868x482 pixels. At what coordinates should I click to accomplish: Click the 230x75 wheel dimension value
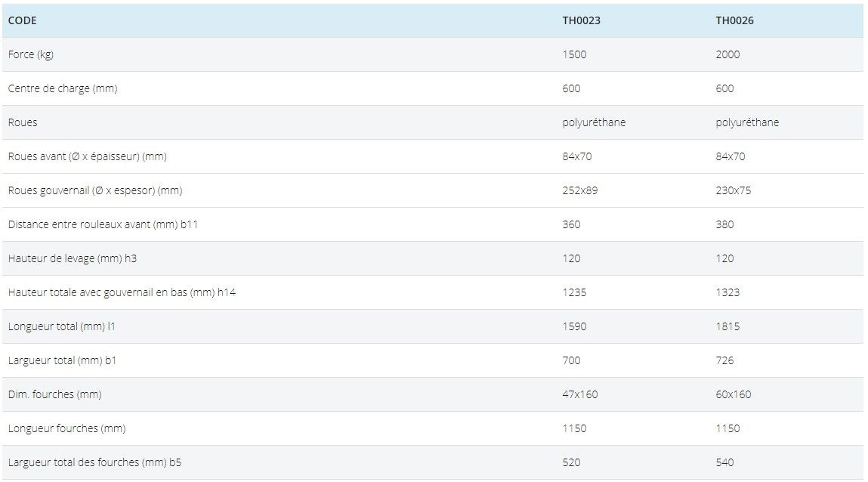(x=733, y=190)
